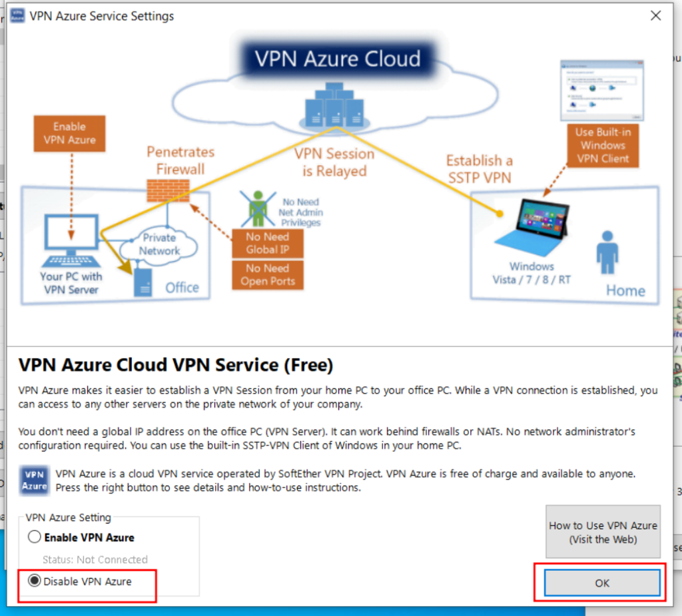Click the blue Home person icon
682x616 pixels.
tap(607, 252)
